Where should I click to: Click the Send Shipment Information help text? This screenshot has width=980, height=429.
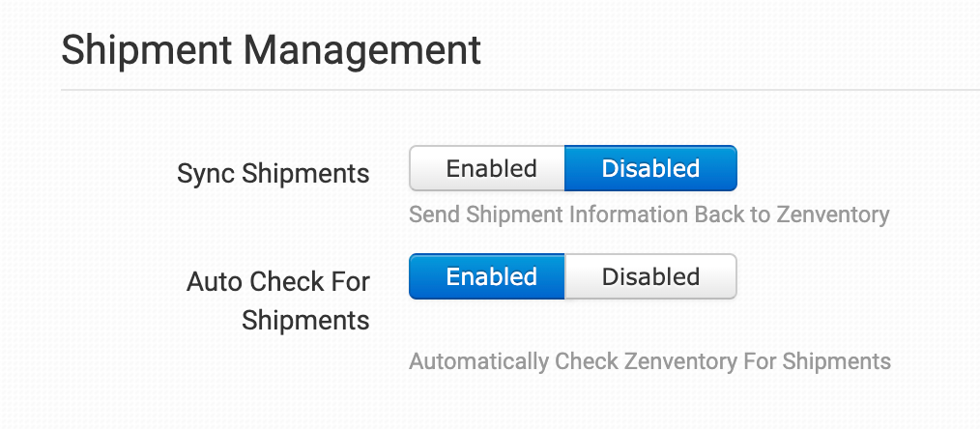pyautogui.click(x=649, y=214)
